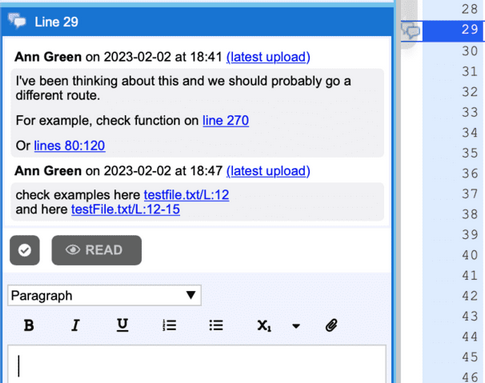Select line number 29 in the gutter
The height and width of the screenshot is (383, 485).
point(470,30)
